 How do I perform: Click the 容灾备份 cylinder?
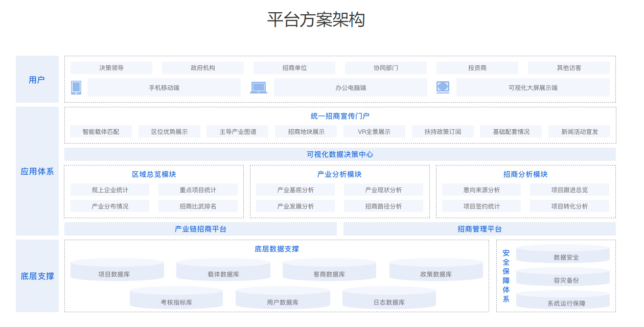tap(563, 277)
